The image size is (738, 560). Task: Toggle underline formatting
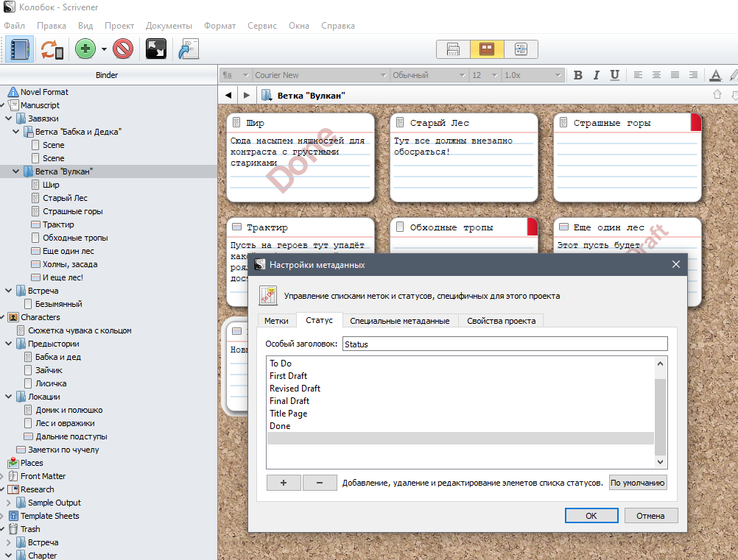tap(614, 75)
